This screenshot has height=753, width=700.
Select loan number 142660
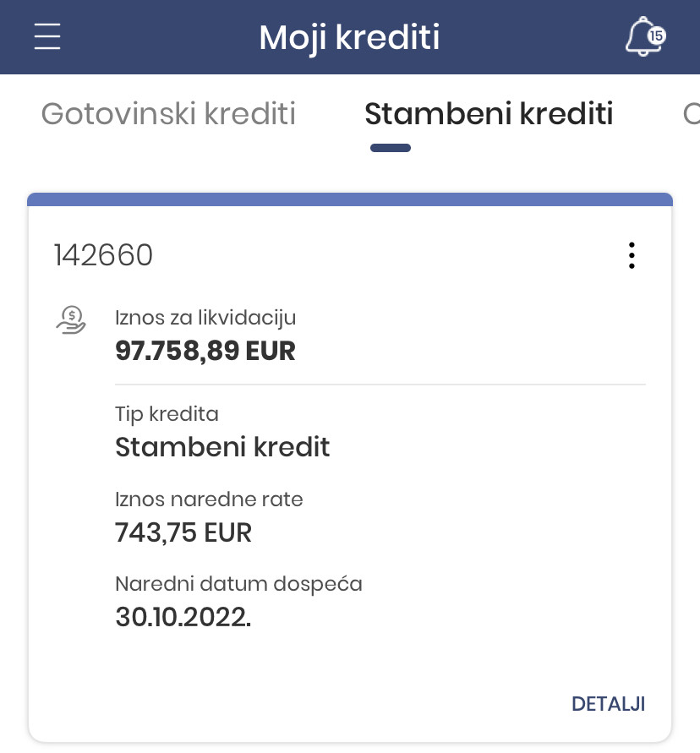[x=103, y=254]
